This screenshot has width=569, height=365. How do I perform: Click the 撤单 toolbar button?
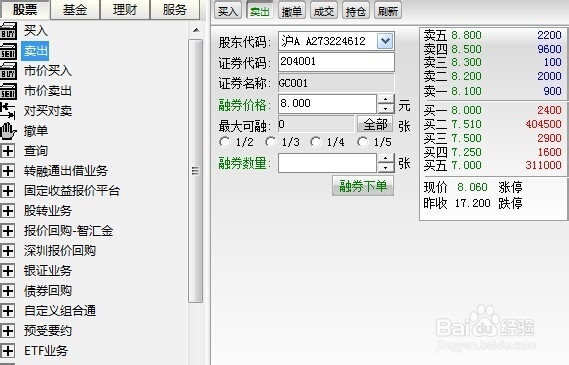tap(292, 11)
